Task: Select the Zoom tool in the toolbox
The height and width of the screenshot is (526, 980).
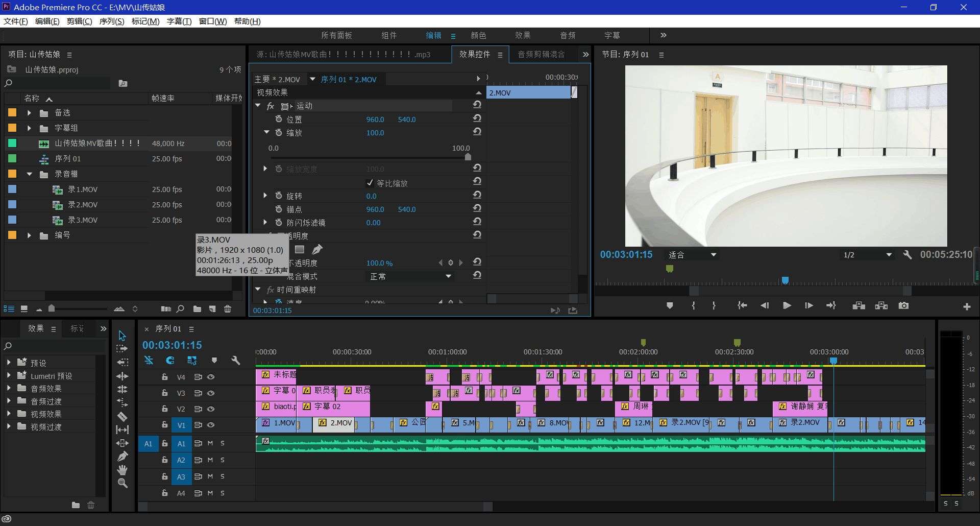Action: [x=122, y=483]
